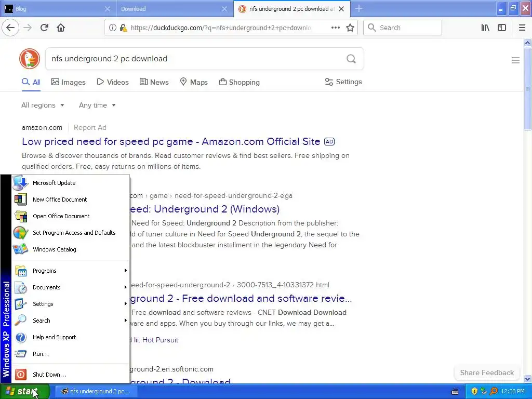This screenshot has width=532, height=399.
Task: Open DuckDuckGo side menu icon
Action: tap(515, 60)
